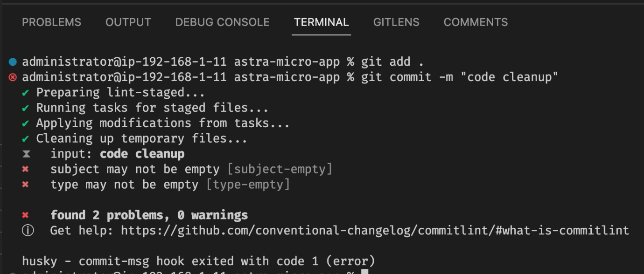Click blue success dot beside git add
The width and height of the screenshot is (644, 274).
[13, 62]
